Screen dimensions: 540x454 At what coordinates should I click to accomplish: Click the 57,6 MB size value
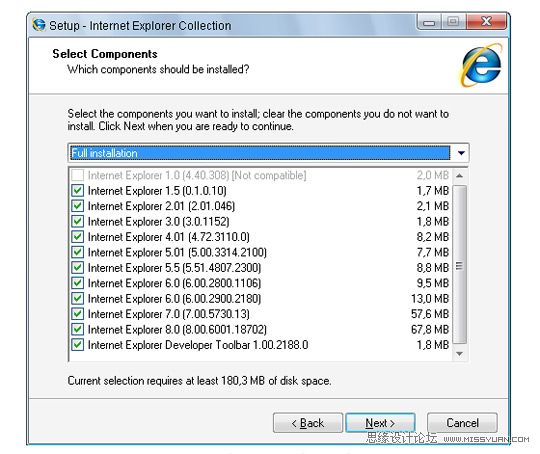[x=430, y=314]
